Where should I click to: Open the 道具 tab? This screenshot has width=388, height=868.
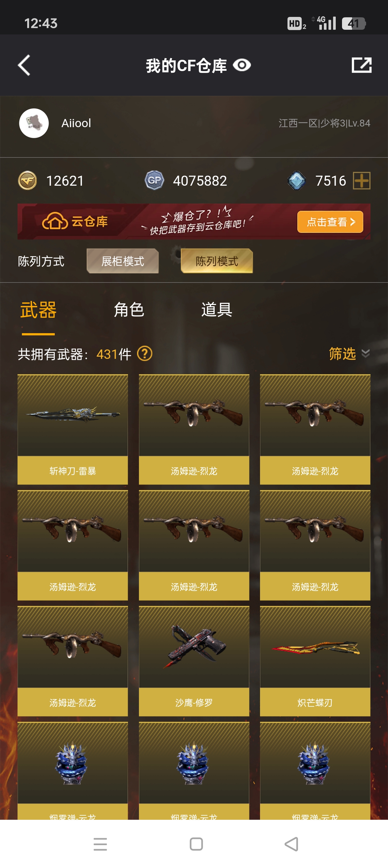[217, 310]
